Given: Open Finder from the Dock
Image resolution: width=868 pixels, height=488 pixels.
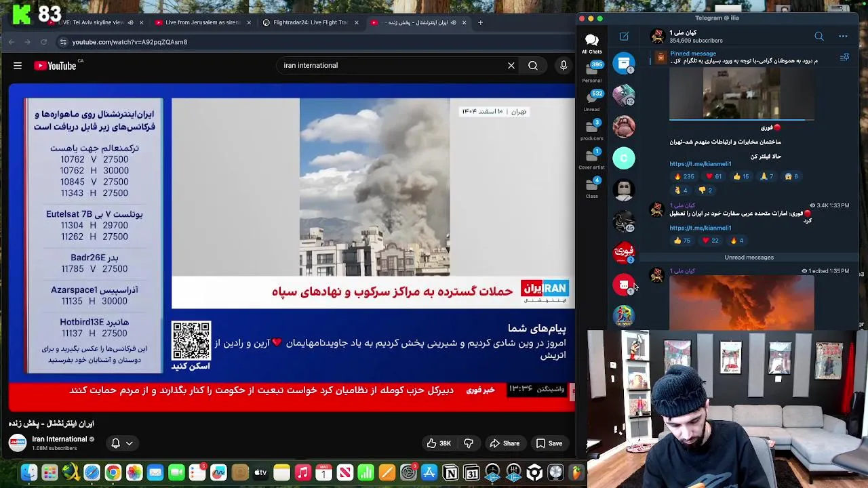Looking at the screenshot, I should (x=28, y=473).
